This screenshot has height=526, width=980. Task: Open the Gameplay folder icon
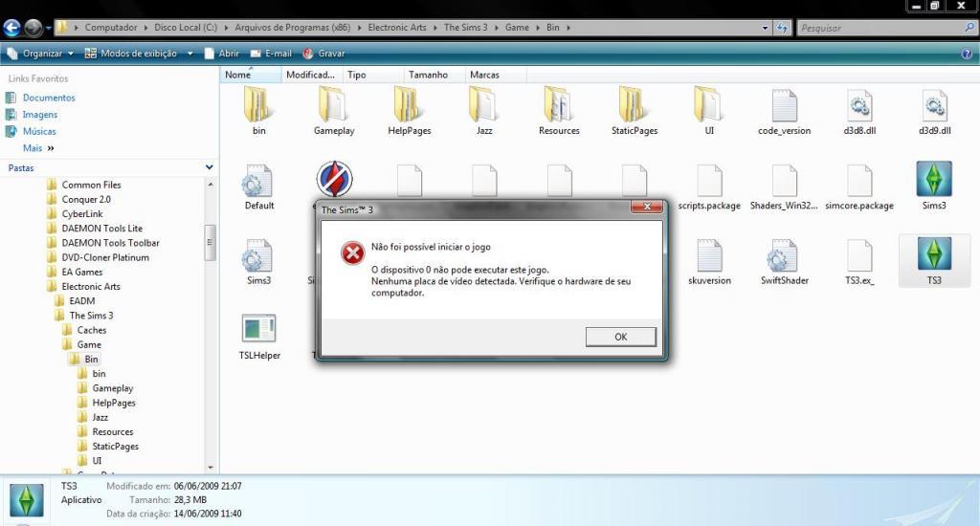pos(333,104)
